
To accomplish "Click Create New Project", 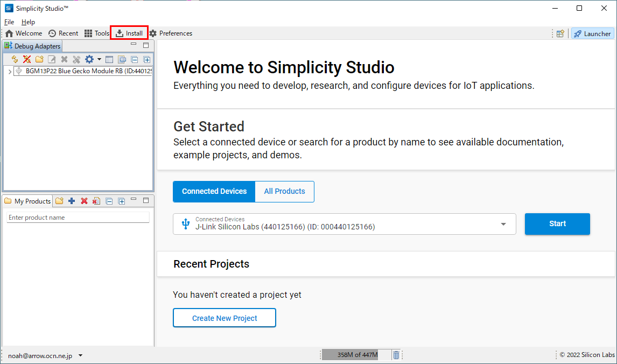I will [x=224, y=318].
